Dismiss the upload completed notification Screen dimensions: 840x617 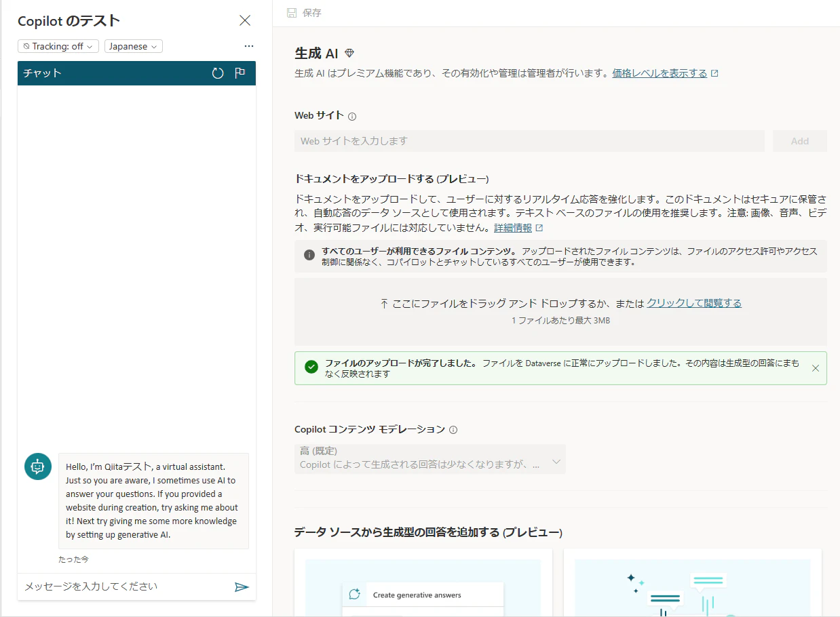coord(816,368)
